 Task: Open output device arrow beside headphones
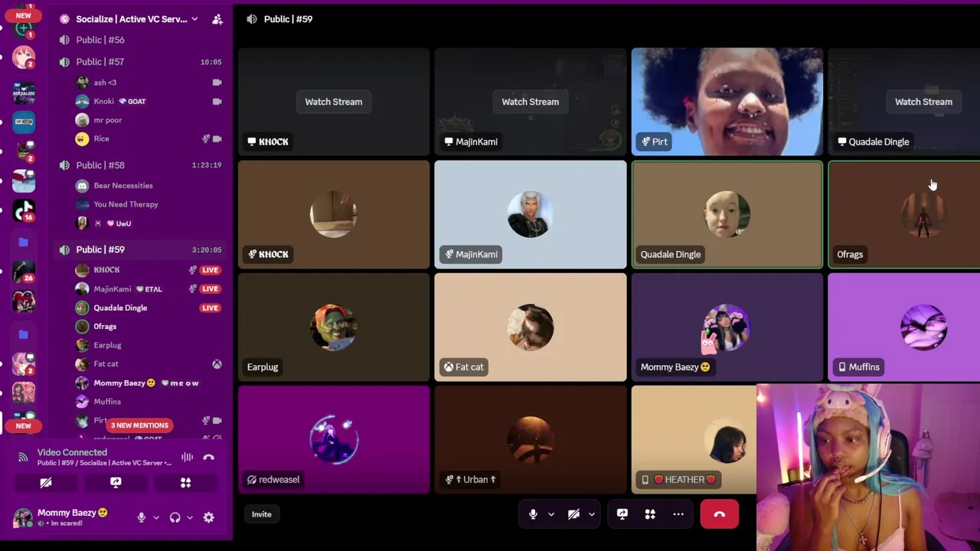point(189,517)
